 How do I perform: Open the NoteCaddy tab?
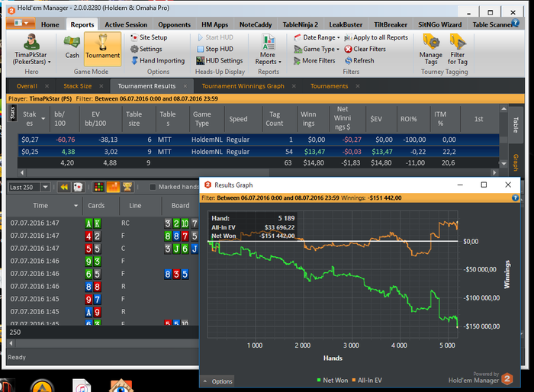tap(256, 24)
